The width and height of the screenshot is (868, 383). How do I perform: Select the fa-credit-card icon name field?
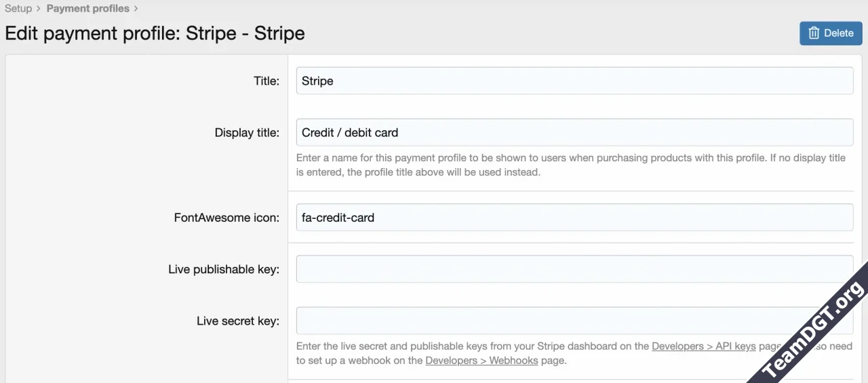pos(574,218)
